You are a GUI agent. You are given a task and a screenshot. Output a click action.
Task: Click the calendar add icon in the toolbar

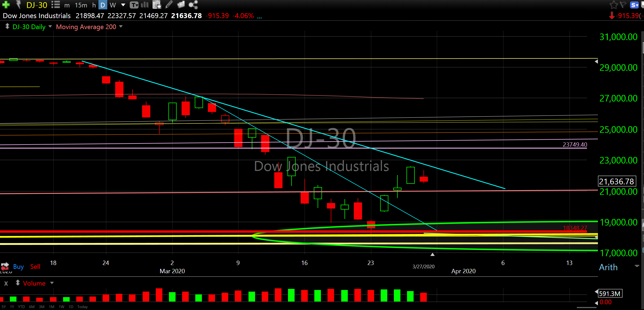point(157,5)
